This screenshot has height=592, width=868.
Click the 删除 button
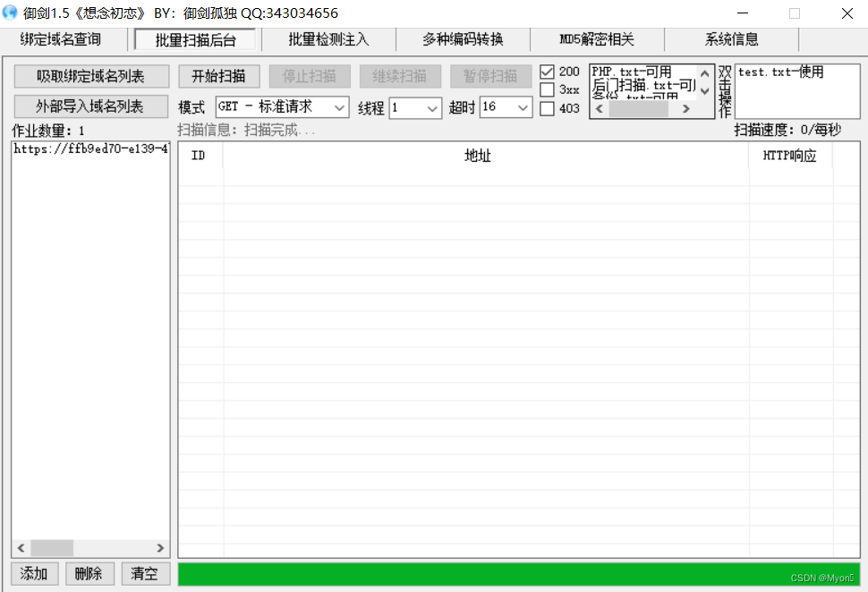89,573
